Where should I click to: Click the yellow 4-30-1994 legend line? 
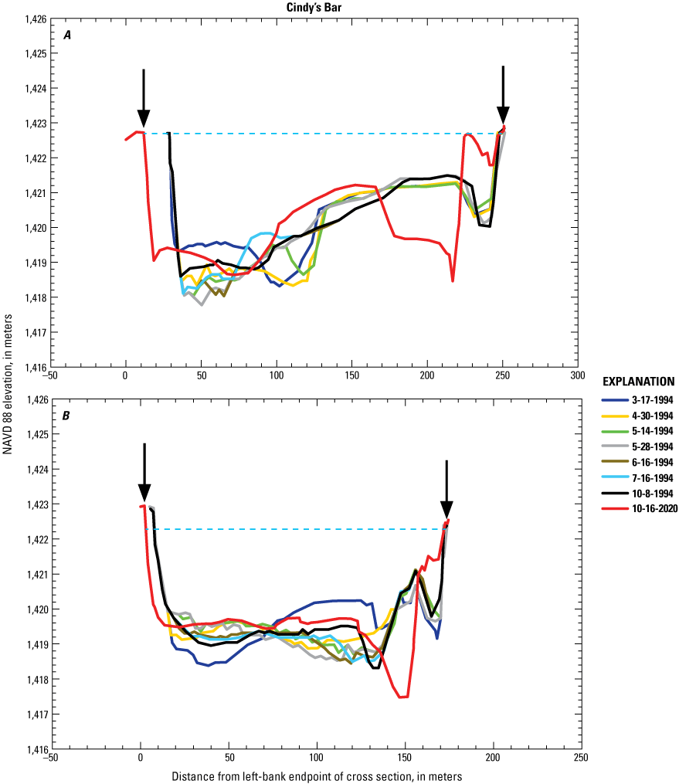[614, 416]
